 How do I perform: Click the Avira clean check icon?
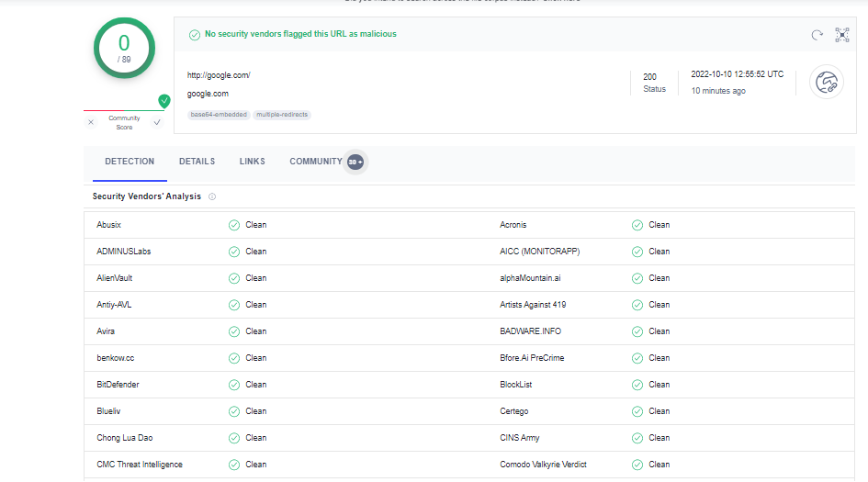pos(234,331)
